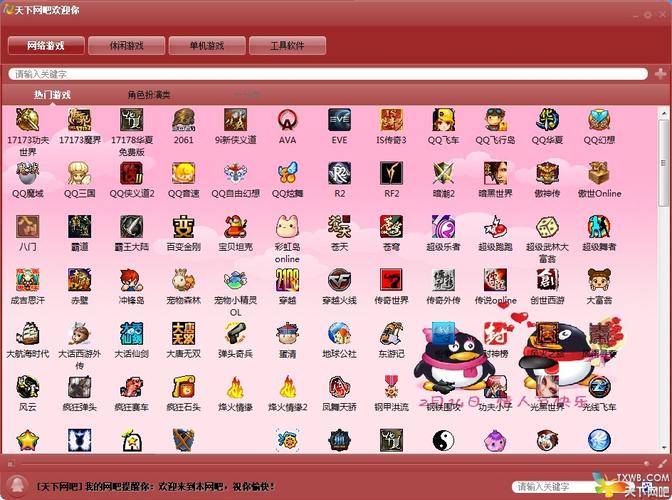Open the QQ飞行岛 game icon

click(x=495, y=120)
